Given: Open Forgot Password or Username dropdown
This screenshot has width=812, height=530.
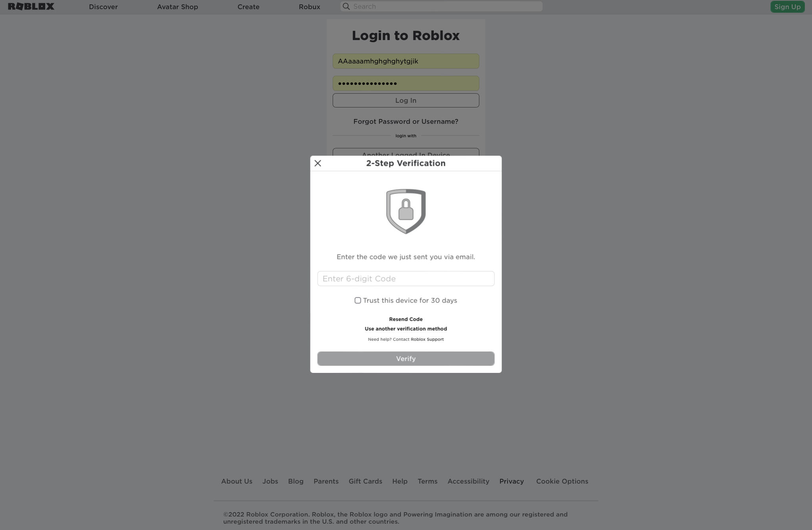Looking at the screenshot, I should [406, 121].
